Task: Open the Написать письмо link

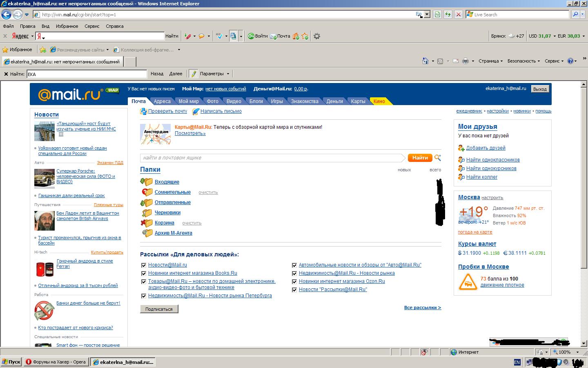Action: [x=221, y=111]
